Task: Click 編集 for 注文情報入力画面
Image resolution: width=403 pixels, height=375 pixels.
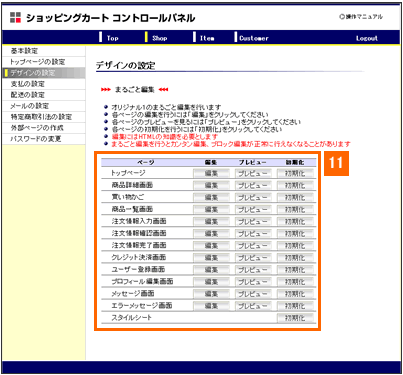Action: (x=211, y=221)
